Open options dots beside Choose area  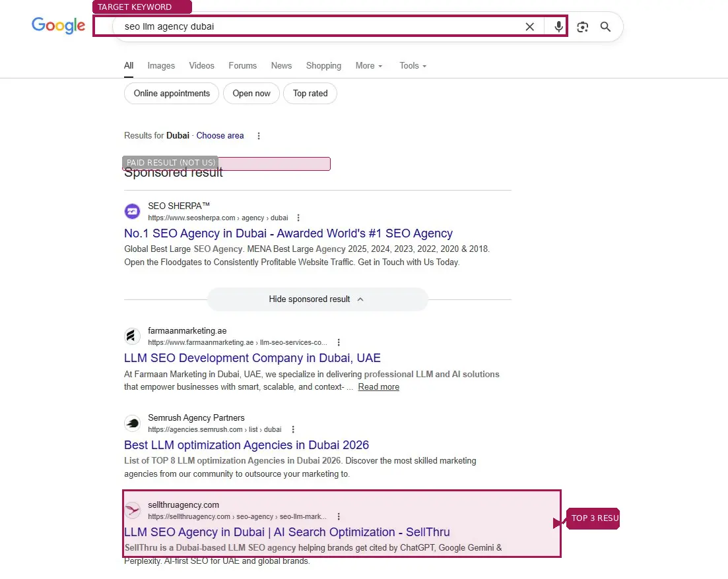pos(259,136)
